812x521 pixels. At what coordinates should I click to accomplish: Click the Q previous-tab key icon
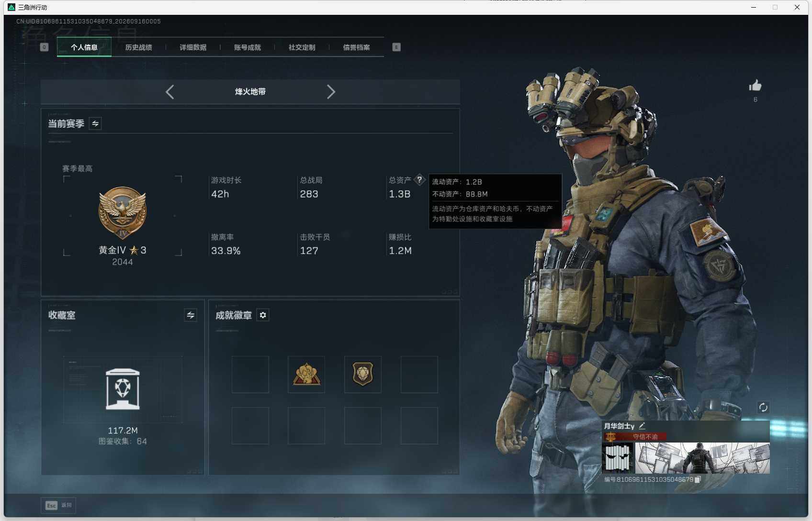coord(45,47)
